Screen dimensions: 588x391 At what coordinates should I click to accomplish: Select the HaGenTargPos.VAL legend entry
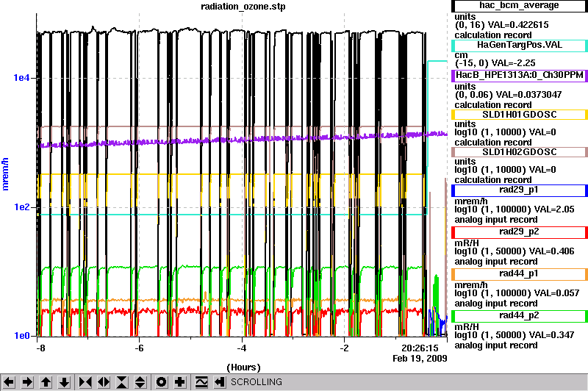point(519,46)
